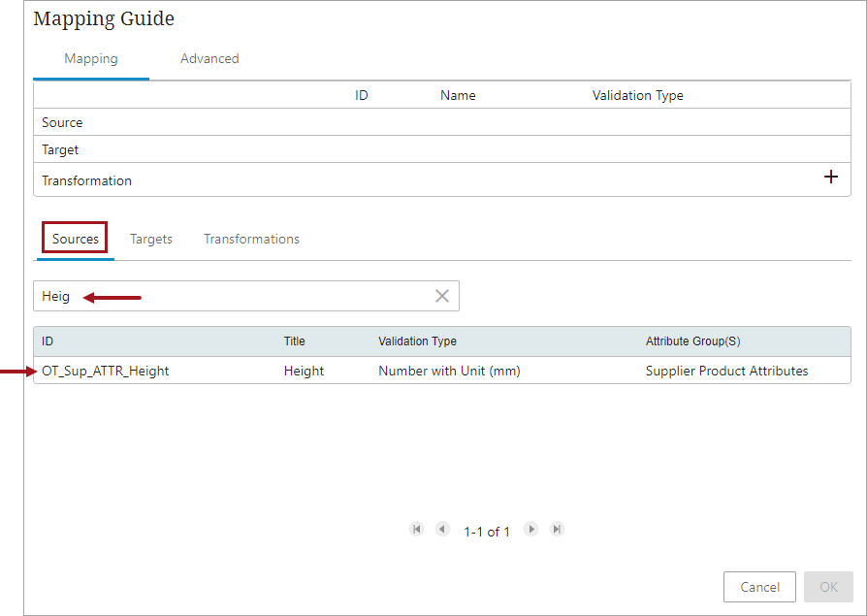Click the search field containing "Heig"
Image resolution: width=867 pixels, height=616 pixels.
pyautogui.click(x=233, y=297)
